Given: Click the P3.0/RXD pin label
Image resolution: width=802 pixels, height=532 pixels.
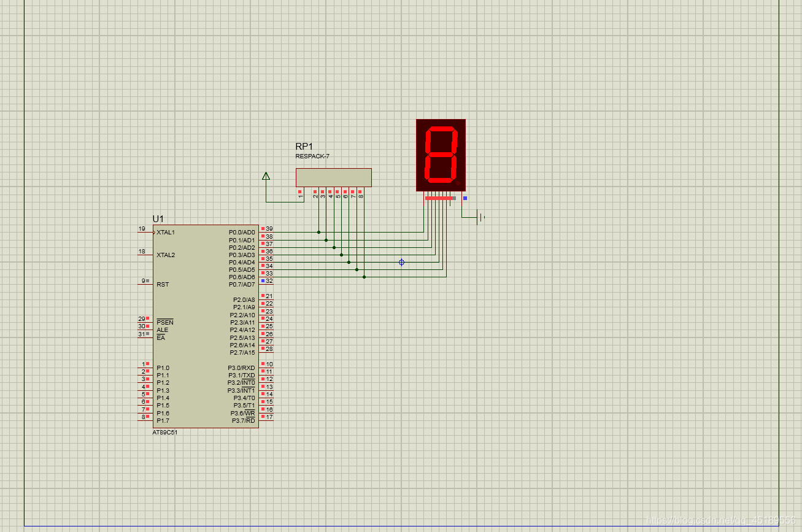Looking at the screenshot, I should pyautogui.click(x=242, y=368).
